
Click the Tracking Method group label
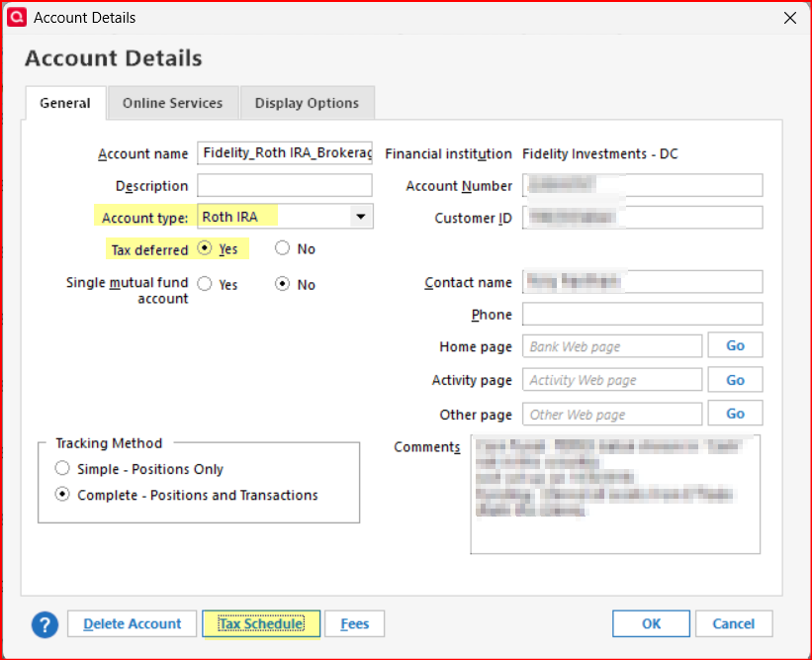[x=109, y=443]
